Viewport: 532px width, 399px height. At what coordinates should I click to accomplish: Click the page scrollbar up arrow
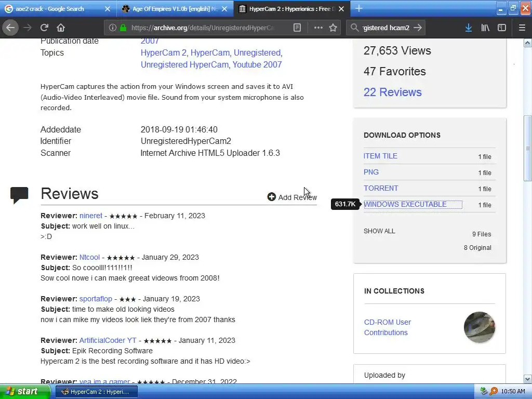pos(528,43)
